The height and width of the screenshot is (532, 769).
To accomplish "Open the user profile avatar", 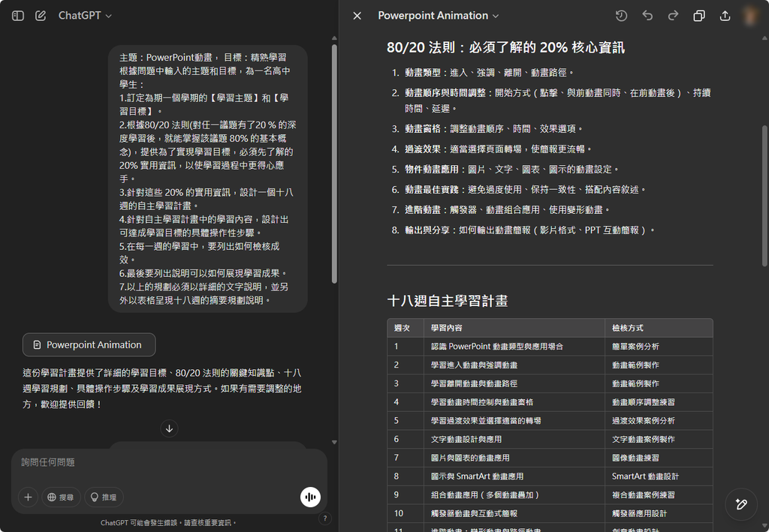I will coord(751,16).
